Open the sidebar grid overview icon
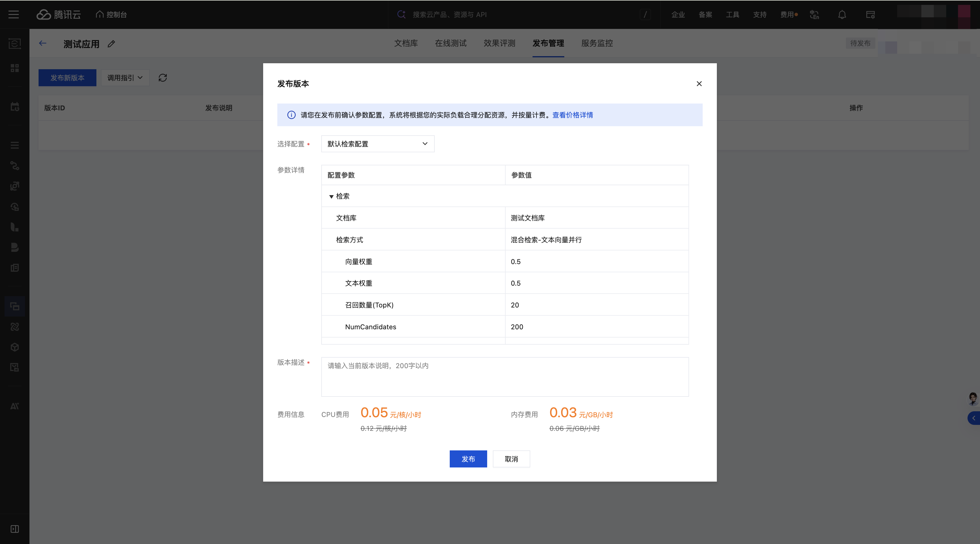 pyautogui.click(x=14, y=68)
